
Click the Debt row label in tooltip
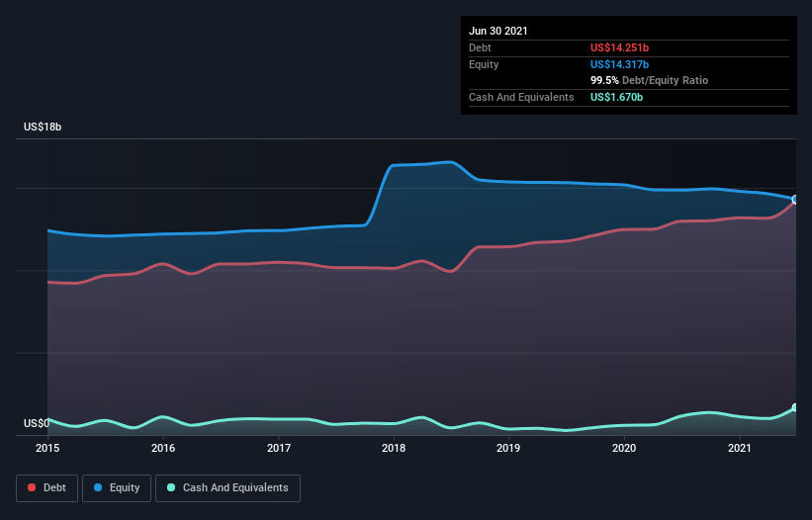click(480, 47)
